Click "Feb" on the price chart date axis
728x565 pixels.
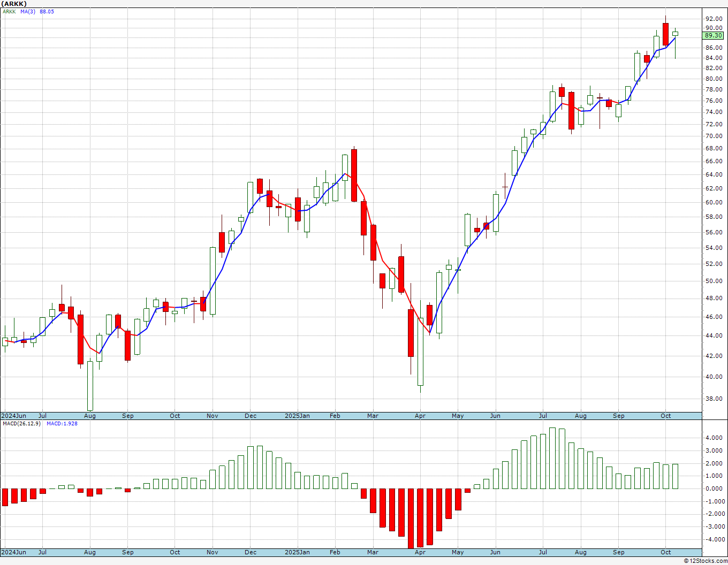pyautogui.click(x=335, y=416)
